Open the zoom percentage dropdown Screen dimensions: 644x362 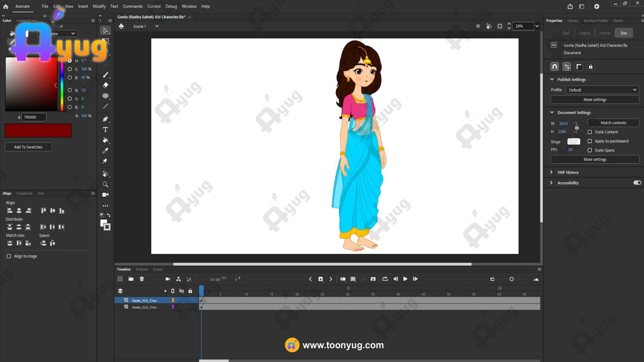(537, 26)
